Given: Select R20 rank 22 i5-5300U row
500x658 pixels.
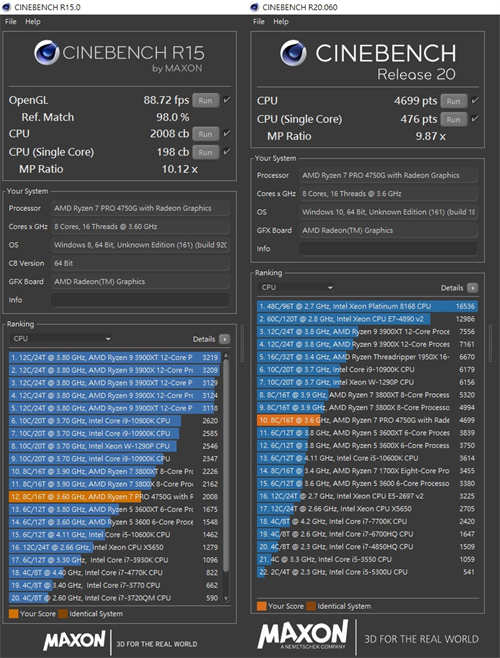Looking at the screenshot, I should tap(367, 572).
